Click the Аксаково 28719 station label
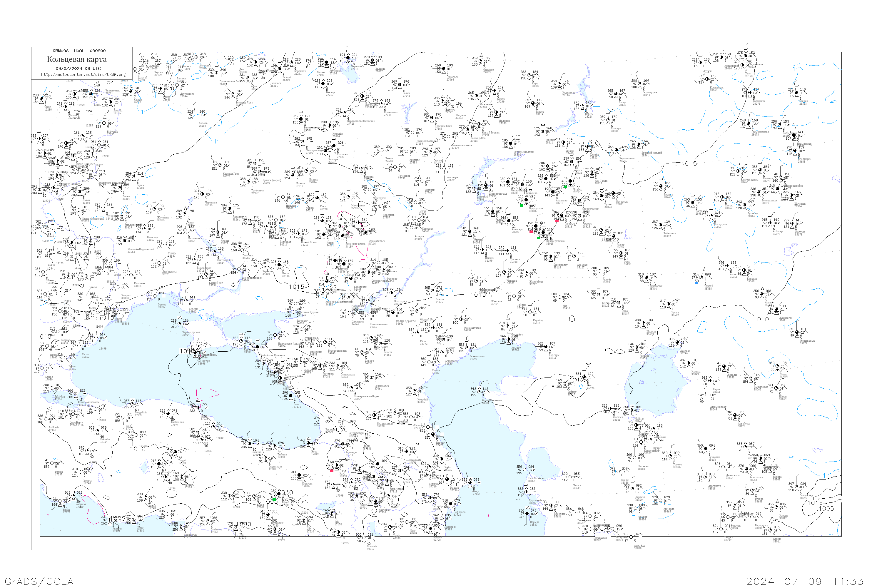The width and height of the screenshot is (882, 588). tap(561, 202)
